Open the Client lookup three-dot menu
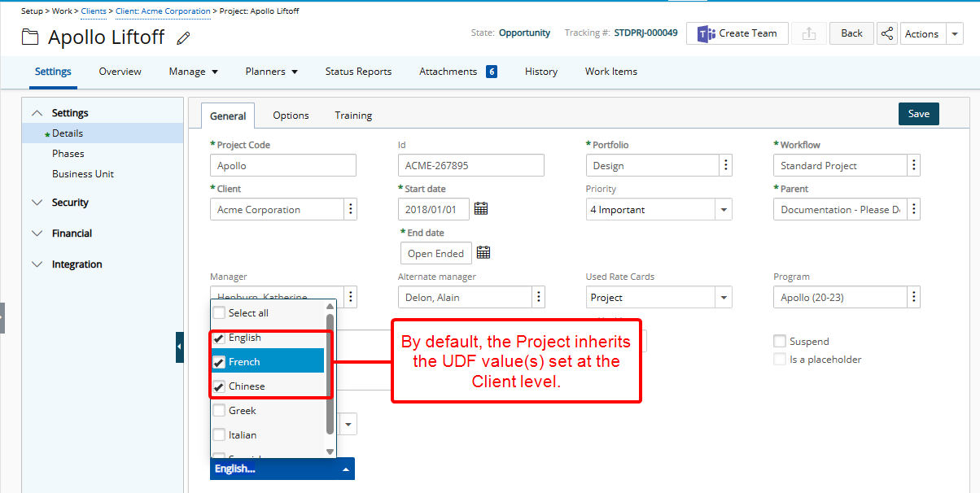Image resolution: width=980 pixels, height=493 pixels. tap(351, 209)
